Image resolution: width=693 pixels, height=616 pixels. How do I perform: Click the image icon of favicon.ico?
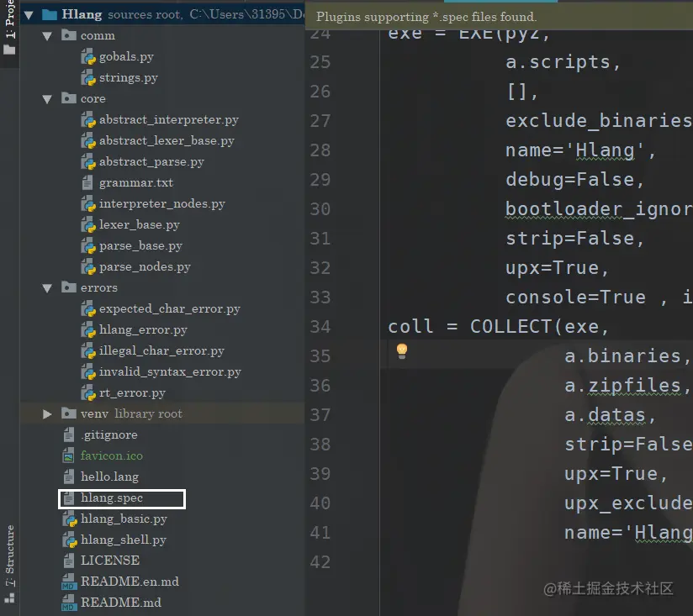[68, 456]
